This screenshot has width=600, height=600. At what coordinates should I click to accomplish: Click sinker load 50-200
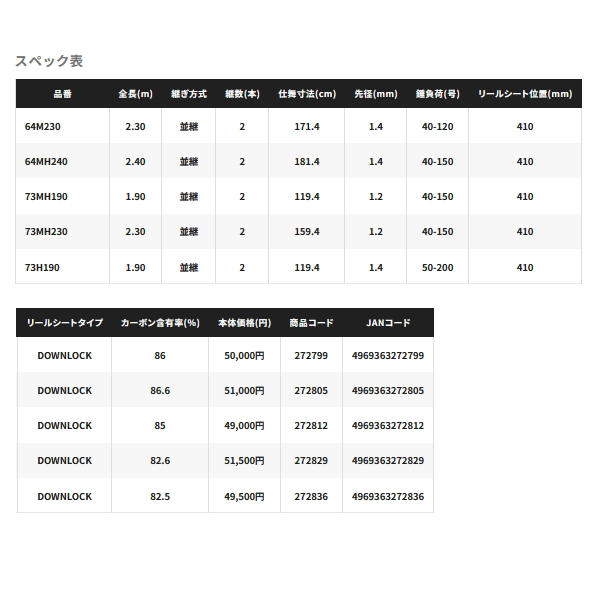click(438, 267)
